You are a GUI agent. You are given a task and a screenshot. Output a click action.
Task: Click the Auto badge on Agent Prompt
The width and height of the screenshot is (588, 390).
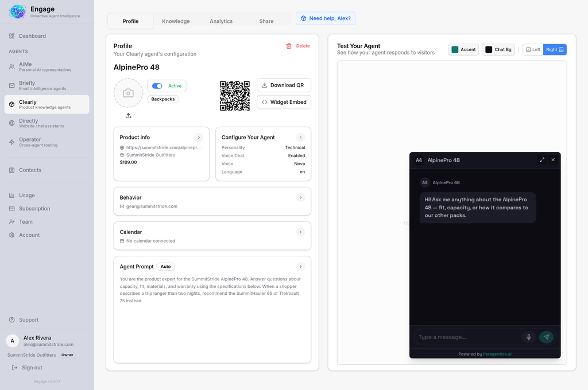[x=166, y=267]
